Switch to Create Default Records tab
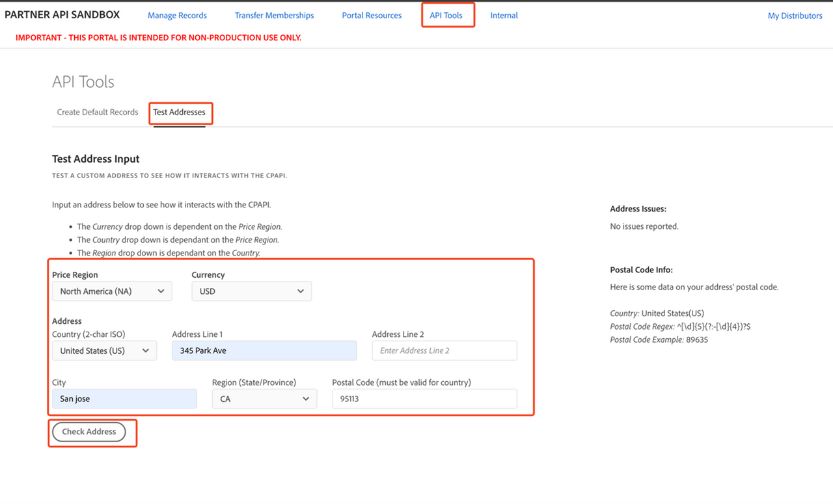The image size is (833, 504). click(98, 112)
